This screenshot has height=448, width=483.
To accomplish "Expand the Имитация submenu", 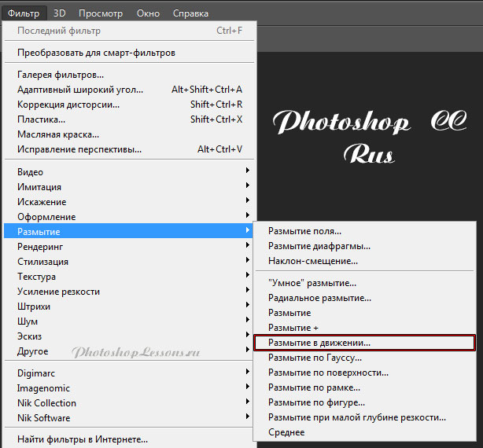I will tap(129, 187).
